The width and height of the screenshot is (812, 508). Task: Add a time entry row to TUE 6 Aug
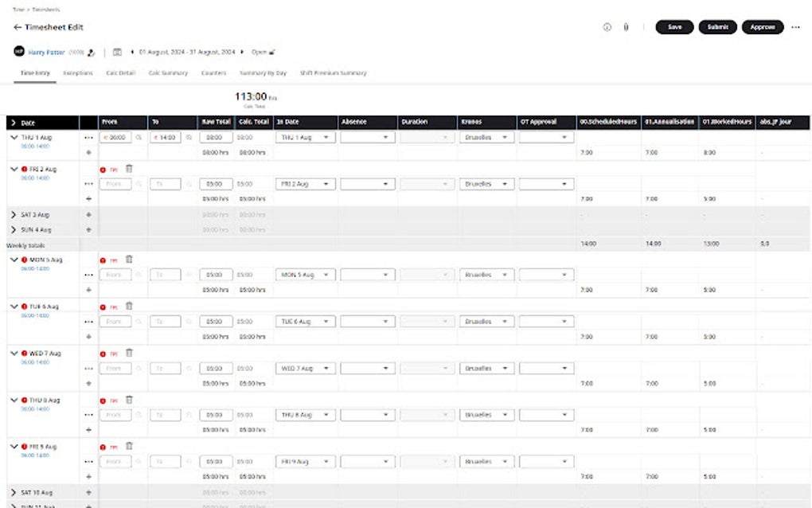pyautogui.click(x=88, y=337)
